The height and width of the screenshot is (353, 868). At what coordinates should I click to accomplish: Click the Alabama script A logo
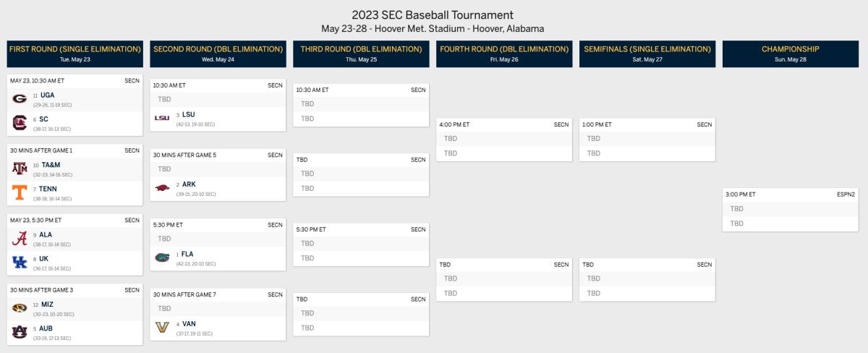pos(20,239)
